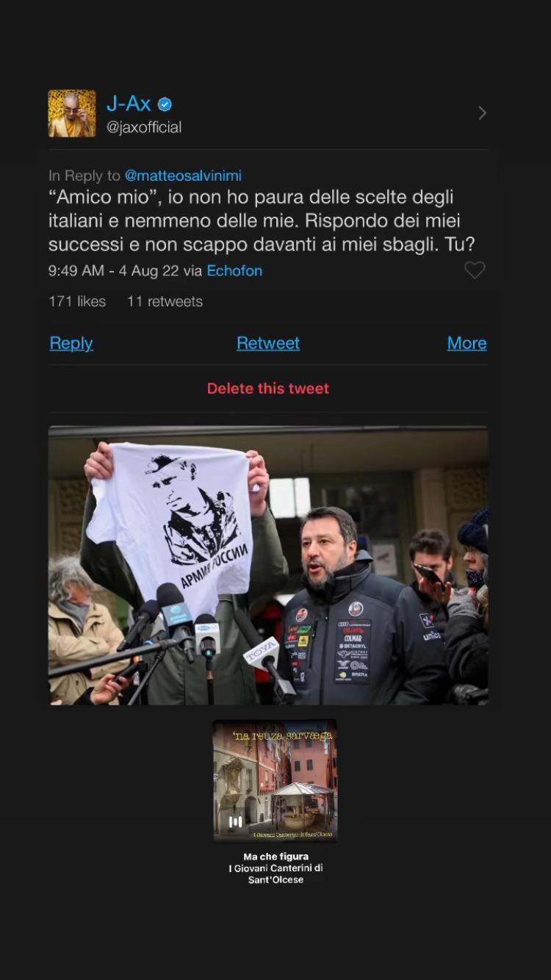The width and height of the screenshot is (551, 980).
Task: Tap the J-Ax profile avatar
Action: point(72,114)
